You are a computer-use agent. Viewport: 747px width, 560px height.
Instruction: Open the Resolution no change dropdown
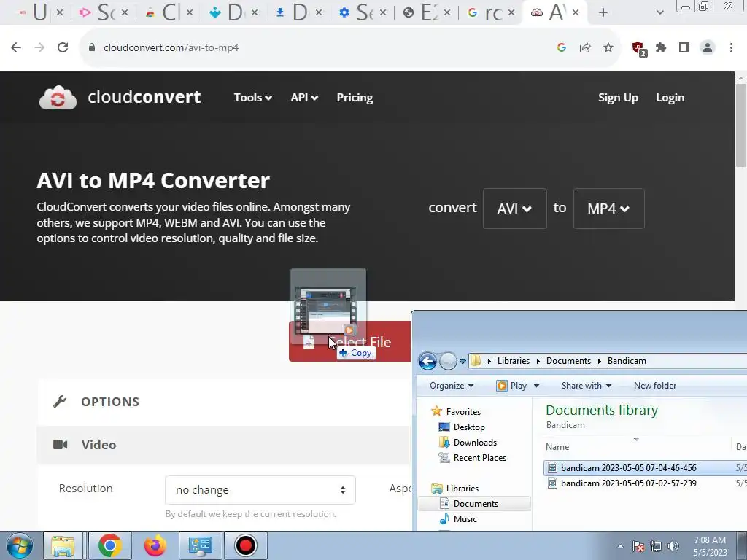click(x=260, y=490)
